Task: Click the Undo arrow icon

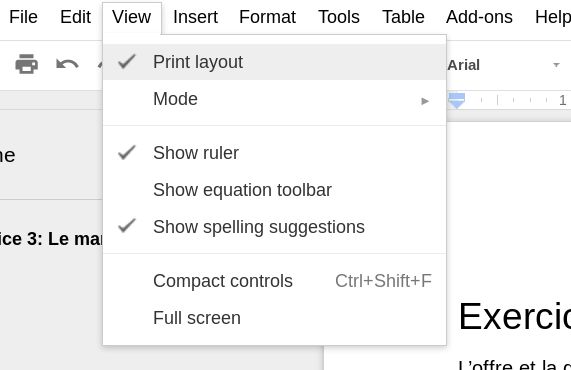Action: pos(67,64)
